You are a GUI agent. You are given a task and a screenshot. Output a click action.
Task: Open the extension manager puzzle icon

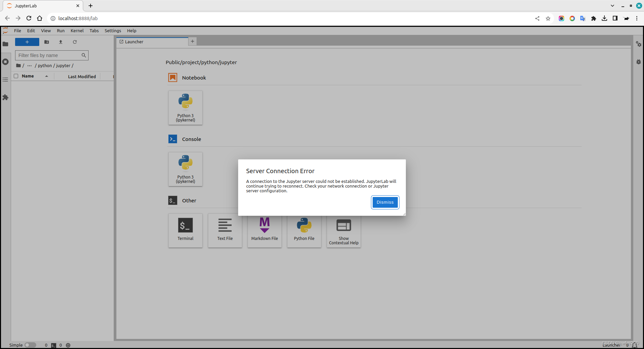5,97
